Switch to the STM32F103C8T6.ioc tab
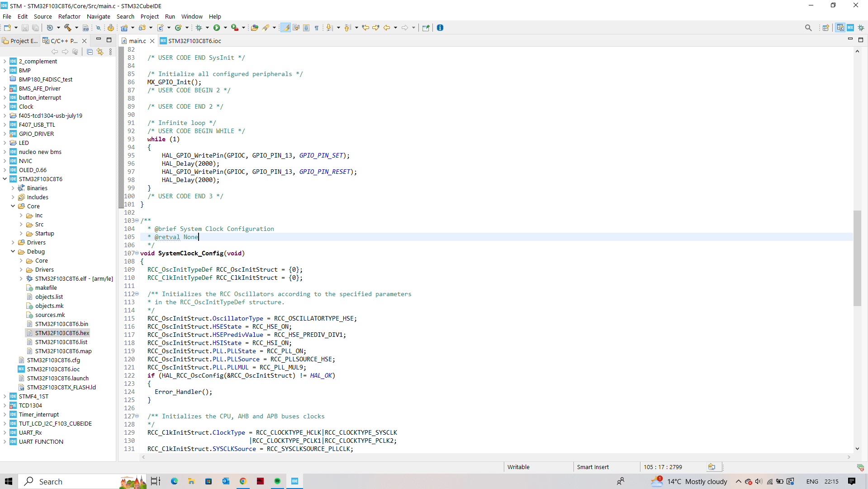 pos(194,41)
